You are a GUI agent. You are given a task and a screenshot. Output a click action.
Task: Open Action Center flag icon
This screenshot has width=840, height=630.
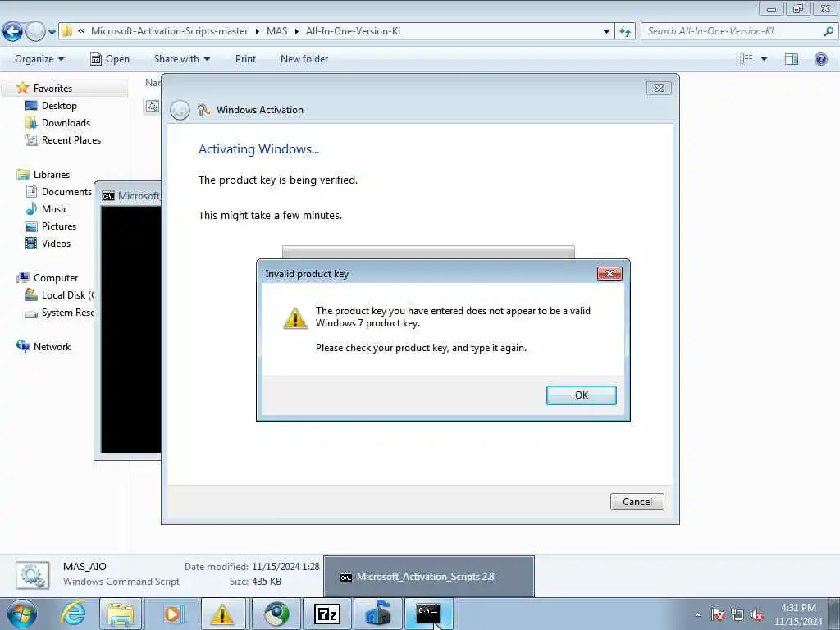click(717, 615)
